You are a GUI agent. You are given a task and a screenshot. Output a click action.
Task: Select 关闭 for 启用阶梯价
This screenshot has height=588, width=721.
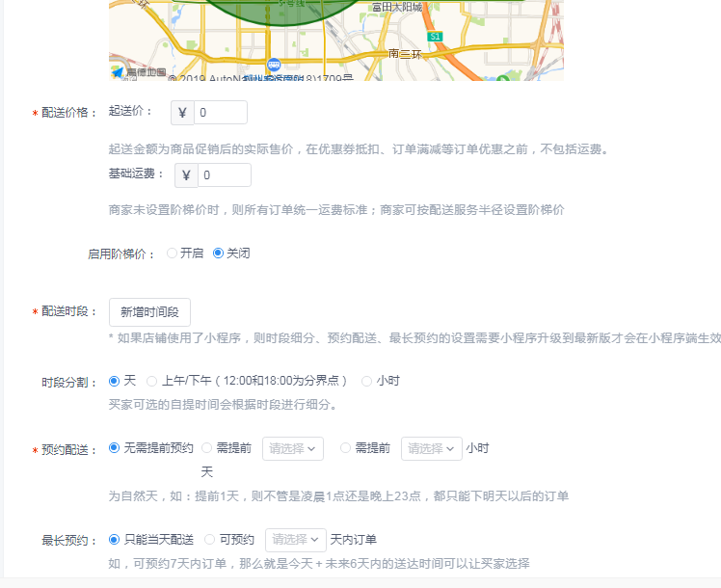[x=218, y=254]
